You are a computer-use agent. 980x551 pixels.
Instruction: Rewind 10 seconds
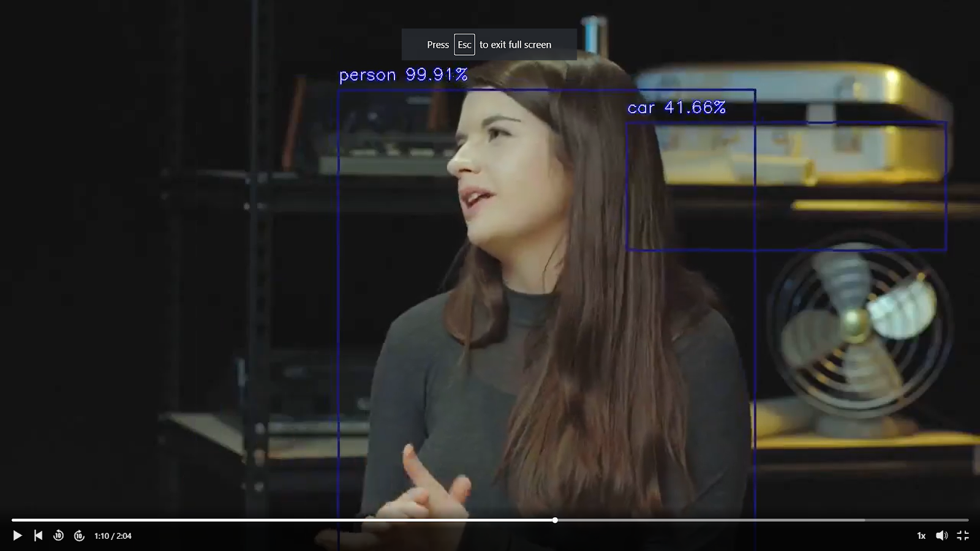point(58,536)
